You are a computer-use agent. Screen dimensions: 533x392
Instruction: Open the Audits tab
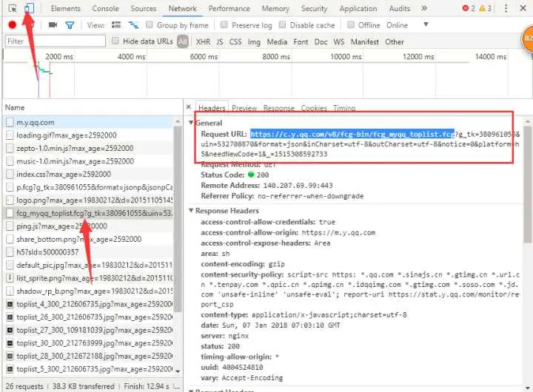pyautogui.click(x=400, y=8)
